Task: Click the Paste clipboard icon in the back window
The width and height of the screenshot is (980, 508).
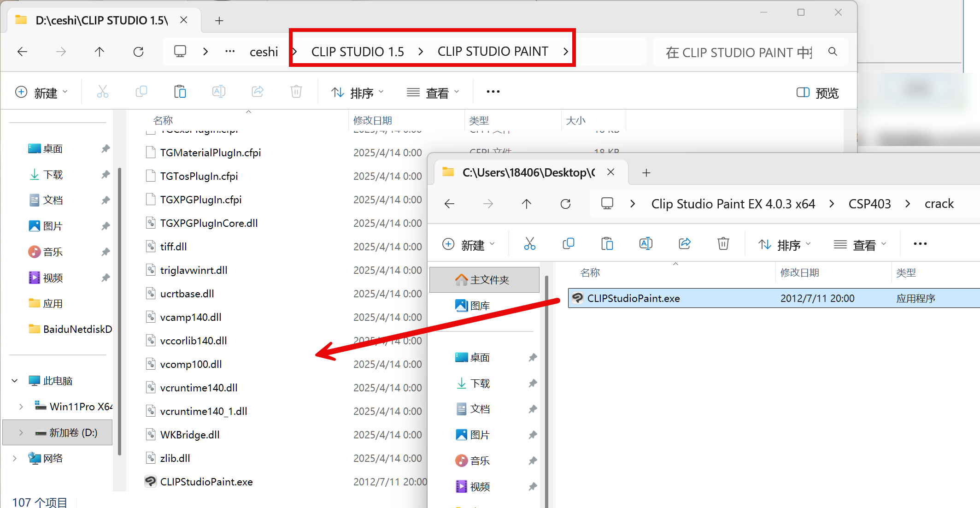Action: pos(180,92)
